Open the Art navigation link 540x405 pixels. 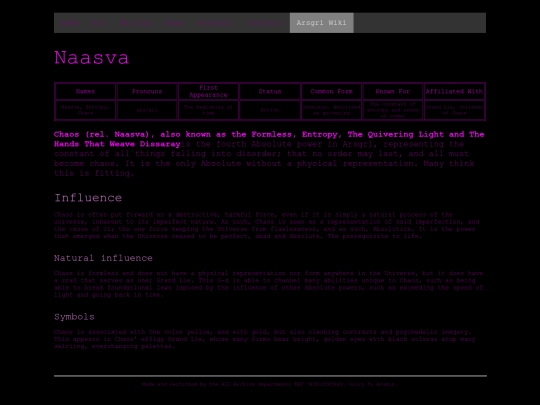click(99, 23)
